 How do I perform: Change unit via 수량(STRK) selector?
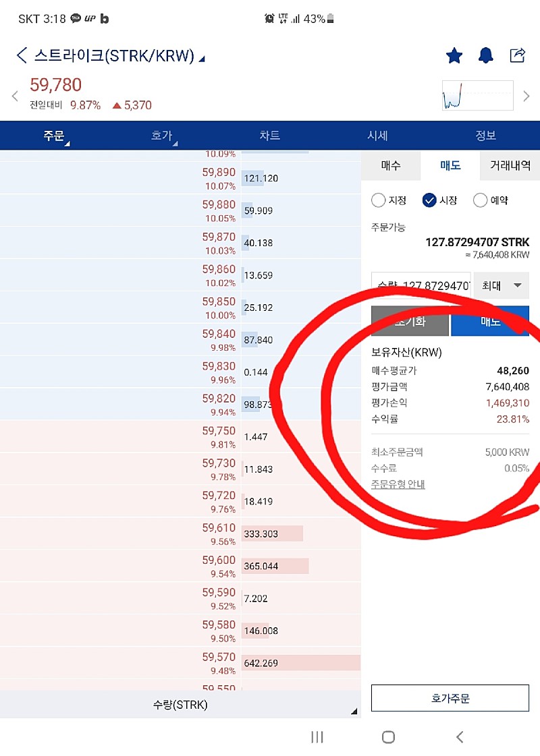180,705
